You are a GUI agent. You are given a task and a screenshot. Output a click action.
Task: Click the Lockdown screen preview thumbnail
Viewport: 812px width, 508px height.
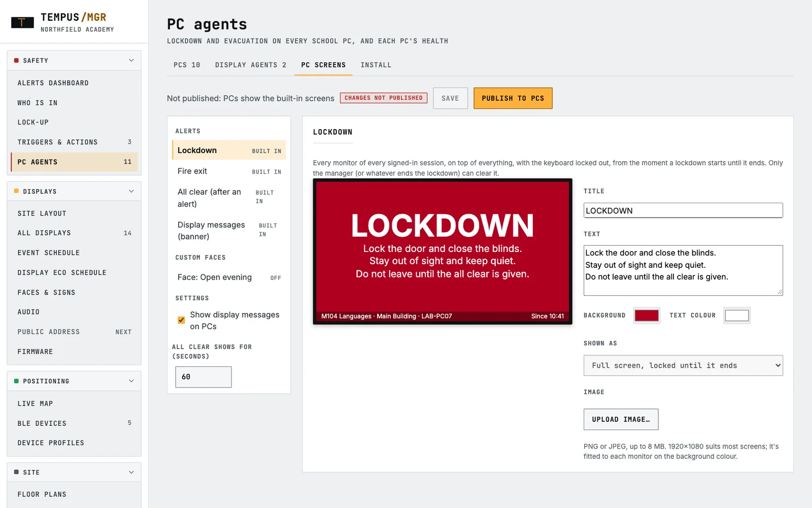pyautogui.click(x=443, y=251)
